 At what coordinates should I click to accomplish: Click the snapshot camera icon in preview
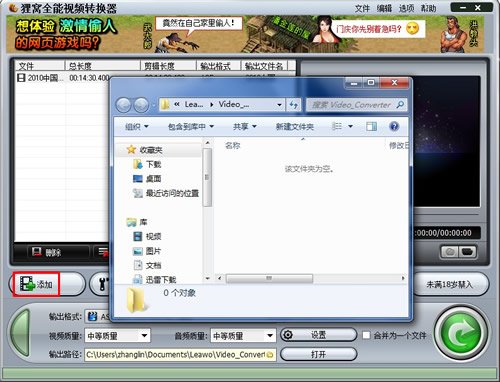(450, 252)
